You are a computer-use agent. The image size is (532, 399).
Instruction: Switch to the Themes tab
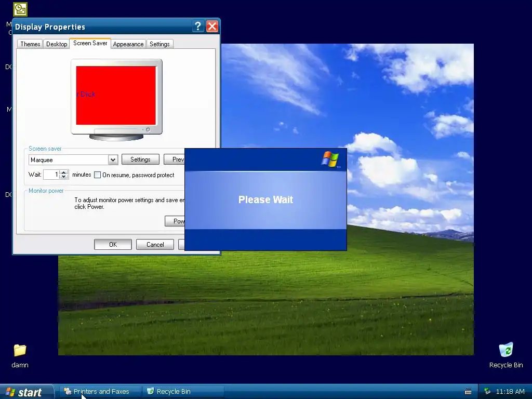coord(30,44)
